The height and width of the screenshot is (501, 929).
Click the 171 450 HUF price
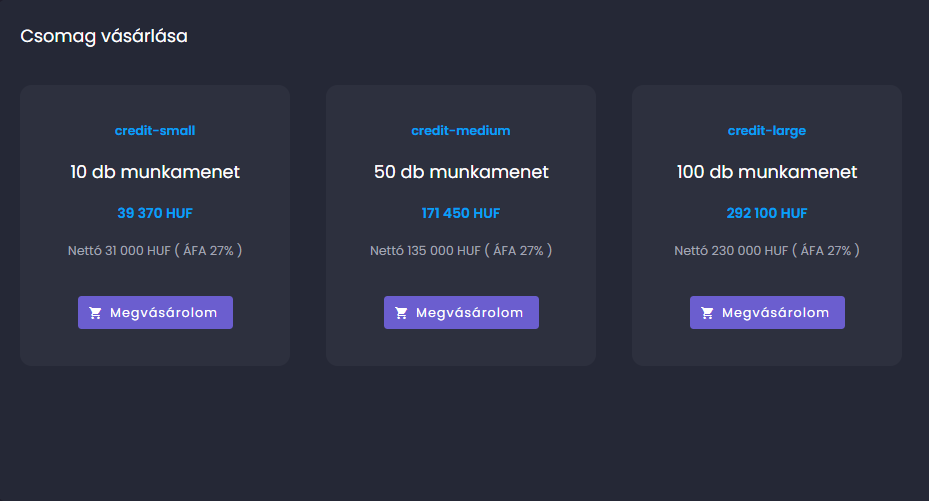[x=461, y=213]
